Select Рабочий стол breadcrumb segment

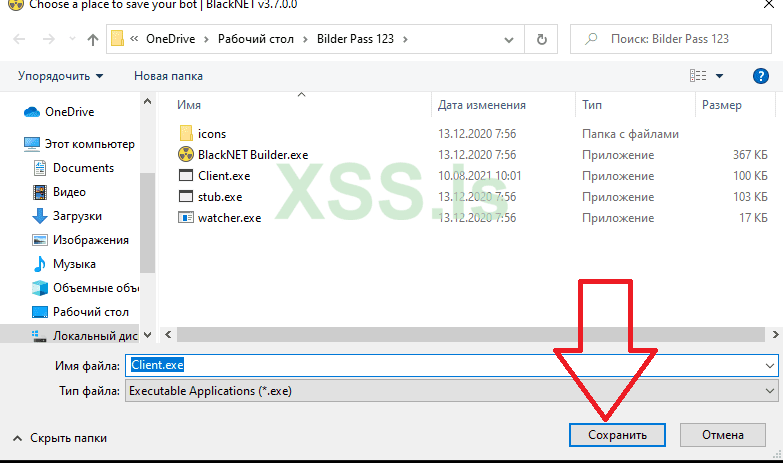(256, 39)
